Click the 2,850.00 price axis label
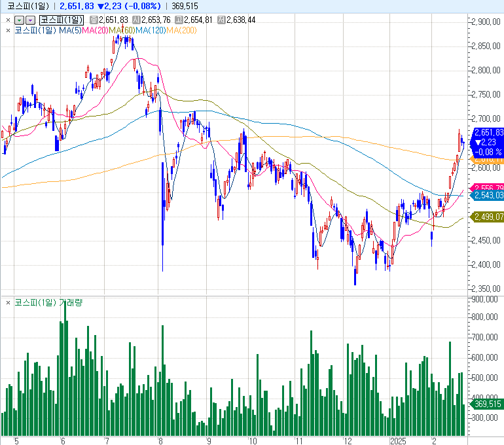Image resolution: width=504 pixels, height=445 pixels. tap(486, 46)
